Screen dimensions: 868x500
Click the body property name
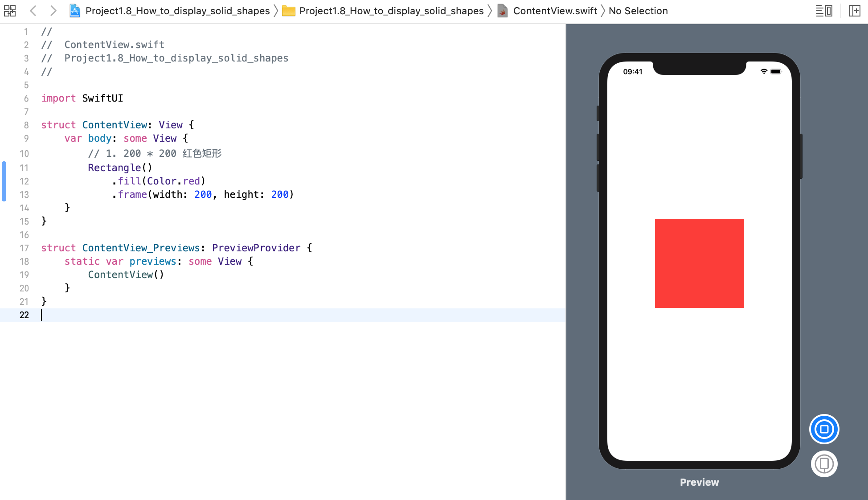tap(99, 138)
